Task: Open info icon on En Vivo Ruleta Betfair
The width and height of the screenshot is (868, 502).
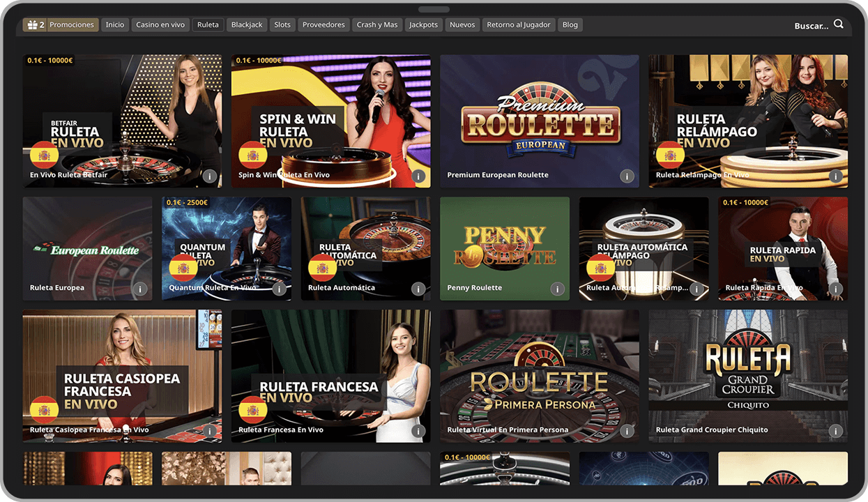Action: coord(210,176)
